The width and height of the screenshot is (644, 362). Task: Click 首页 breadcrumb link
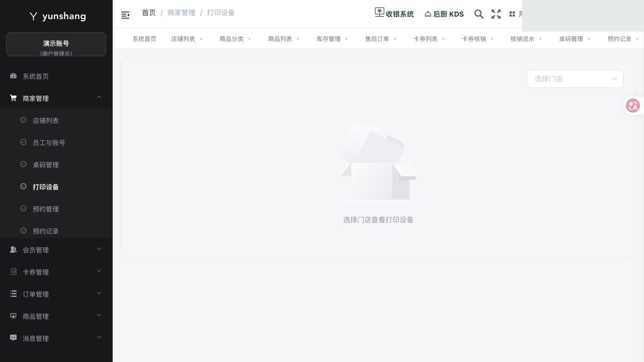pyautogui.click(x=149, y=13)
